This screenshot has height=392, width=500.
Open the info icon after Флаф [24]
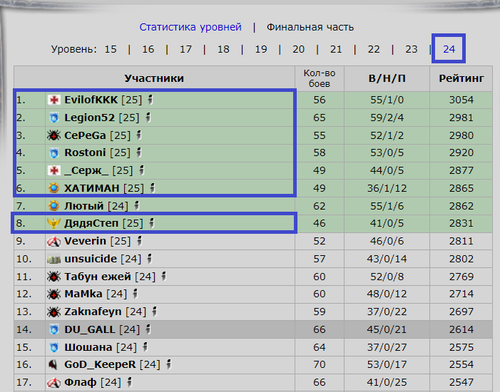coord(130,382)
